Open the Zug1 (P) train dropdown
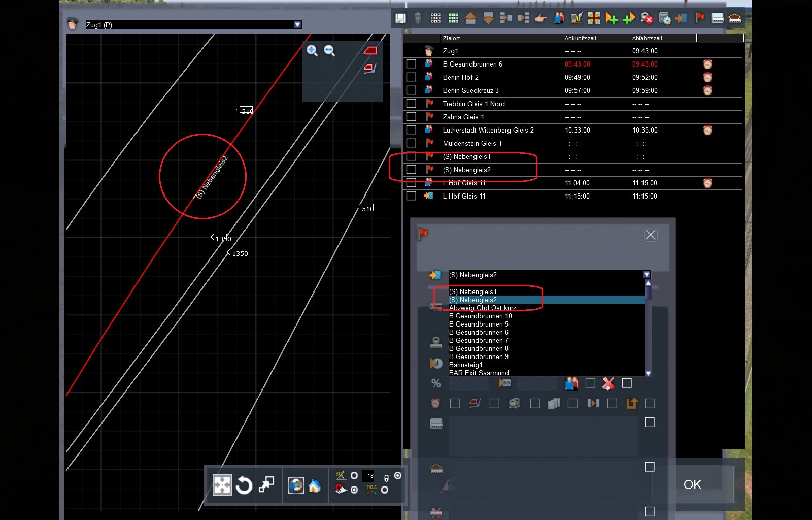 (x=298, y=25)
